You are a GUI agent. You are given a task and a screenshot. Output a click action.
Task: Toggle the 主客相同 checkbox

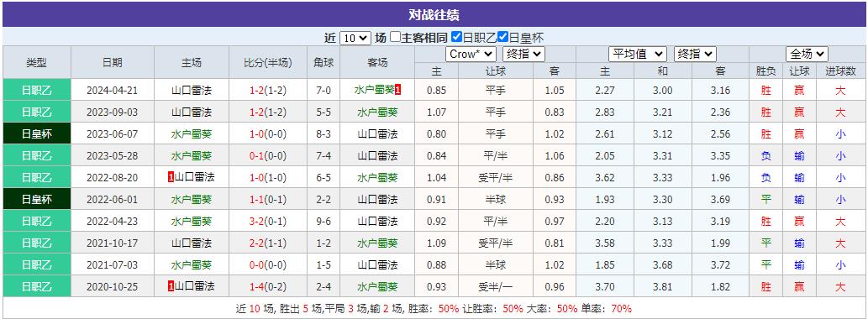(x=395, y=37)
